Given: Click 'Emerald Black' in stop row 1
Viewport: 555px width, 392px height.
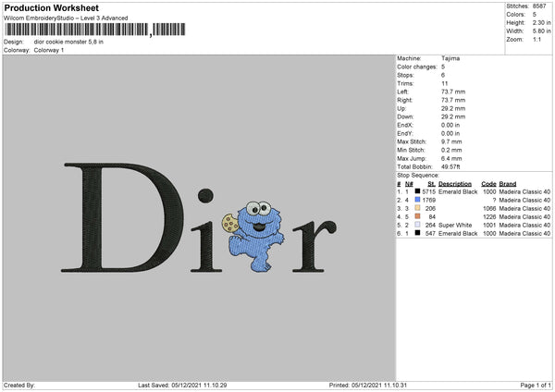Looking at the screenshot, I should (458, 191).
